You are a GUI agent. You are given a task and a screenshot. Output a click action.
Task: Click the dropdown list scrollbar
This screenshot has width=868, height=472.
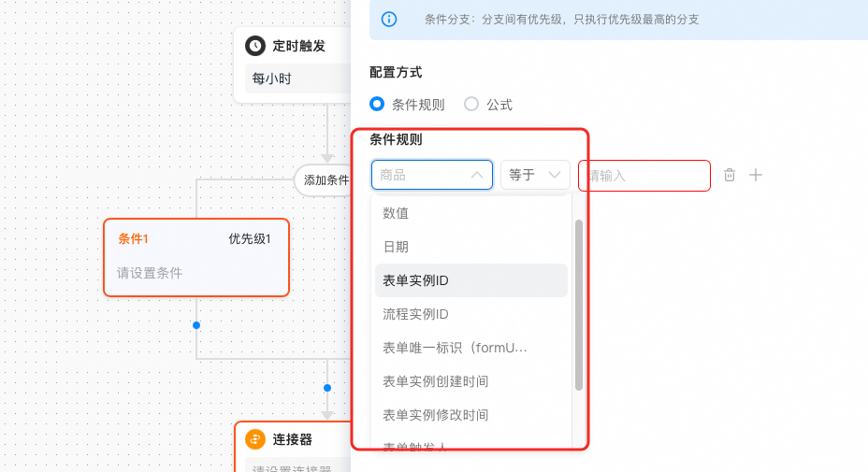[579, 304]
